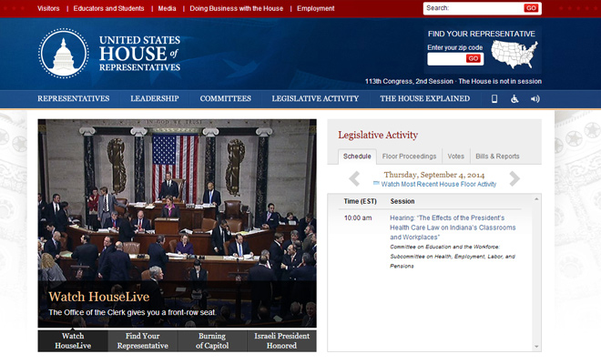Screen dimensions: 601x364
Task: Open the Representatives menu
Action: 73,98
